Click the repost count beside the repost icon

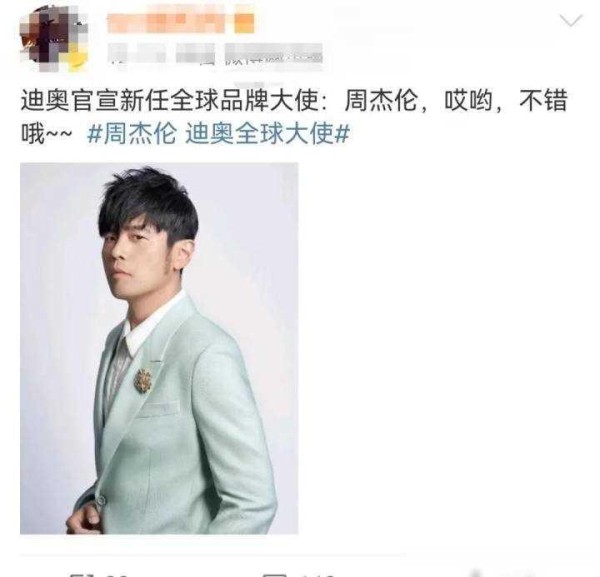(x=117, y=575)
